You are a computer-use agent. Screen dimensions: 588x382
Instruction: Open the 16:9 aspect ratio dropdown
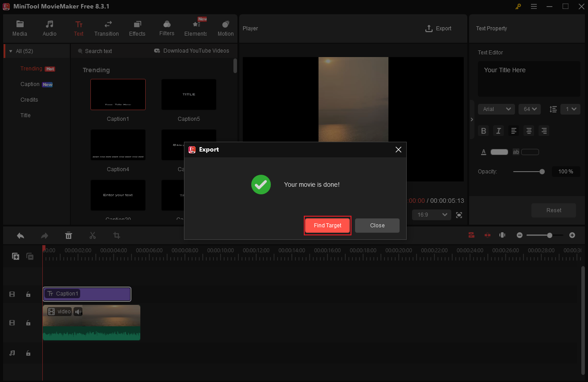click(x=431, y=214)
